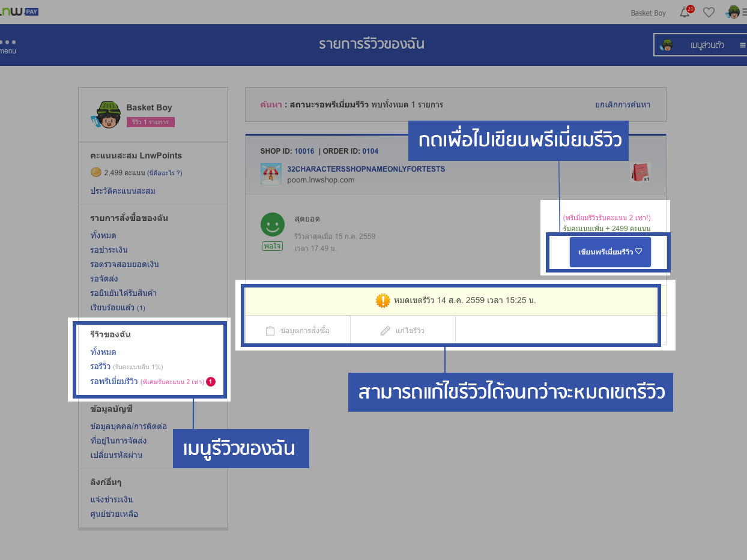Click the shop storefront icon

click(271, 173)
